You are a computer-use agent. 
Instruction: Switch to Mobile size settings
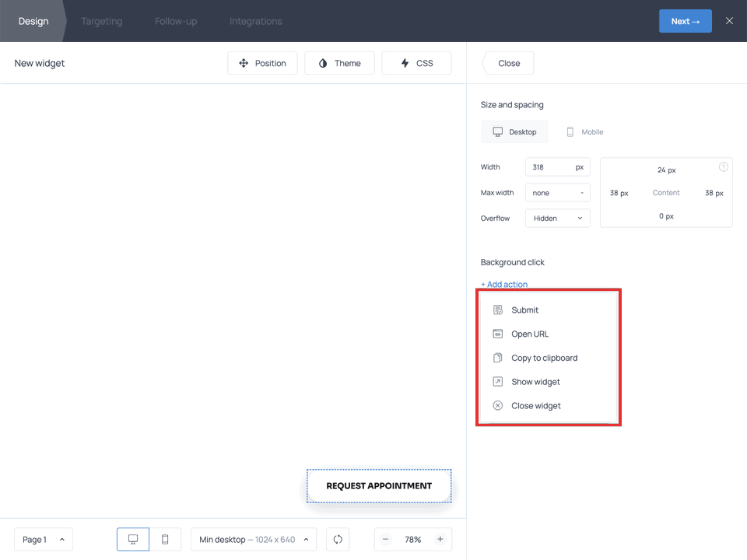pyautogui.click(x=584, y=132)
